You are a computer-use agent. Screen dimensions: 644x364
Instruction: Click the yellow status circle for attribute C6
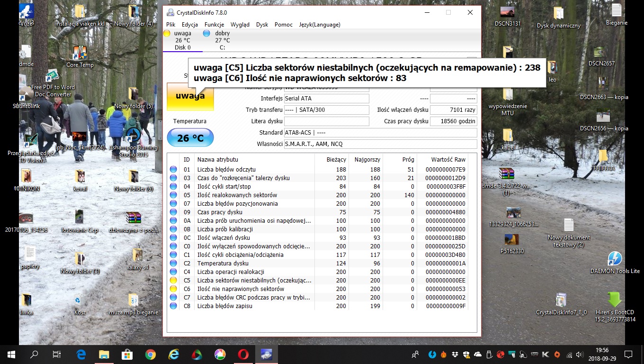173,289
